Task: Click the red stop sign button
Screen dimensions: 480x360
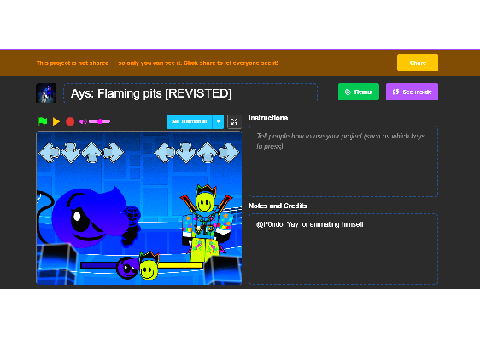Action: [x=70, y=122]
